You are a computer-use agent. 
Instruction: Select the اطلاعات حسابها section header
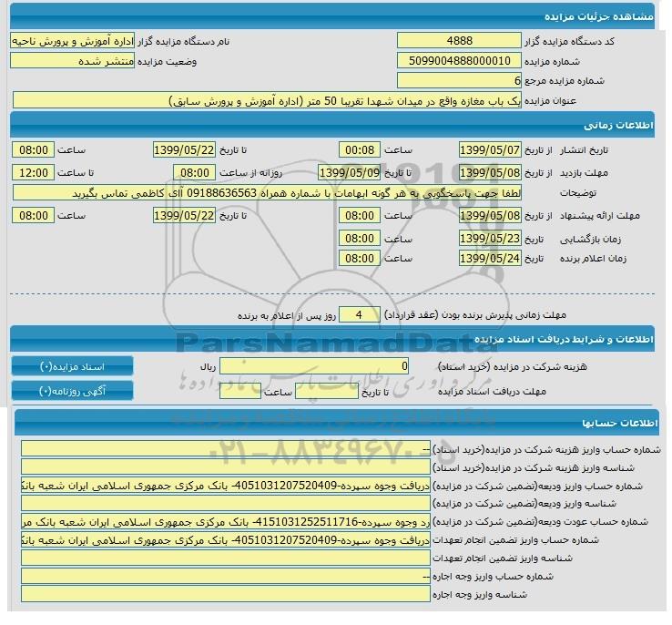tap(336, 423)
